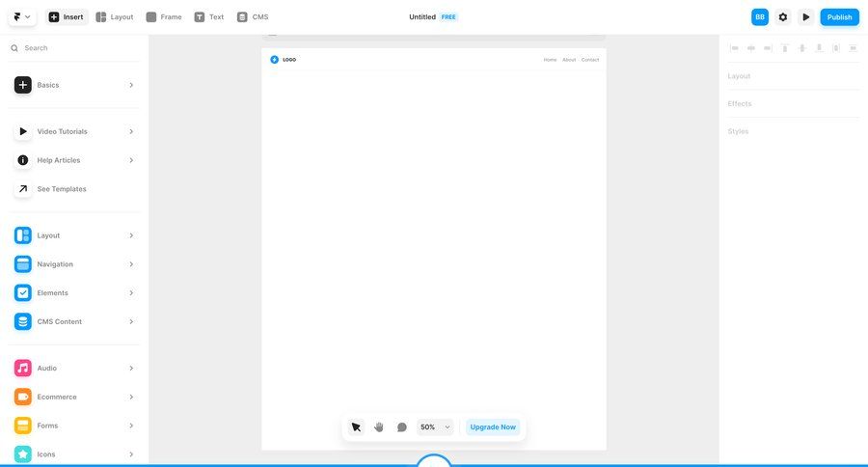Click the CMS Content database icon

[23, 322]
